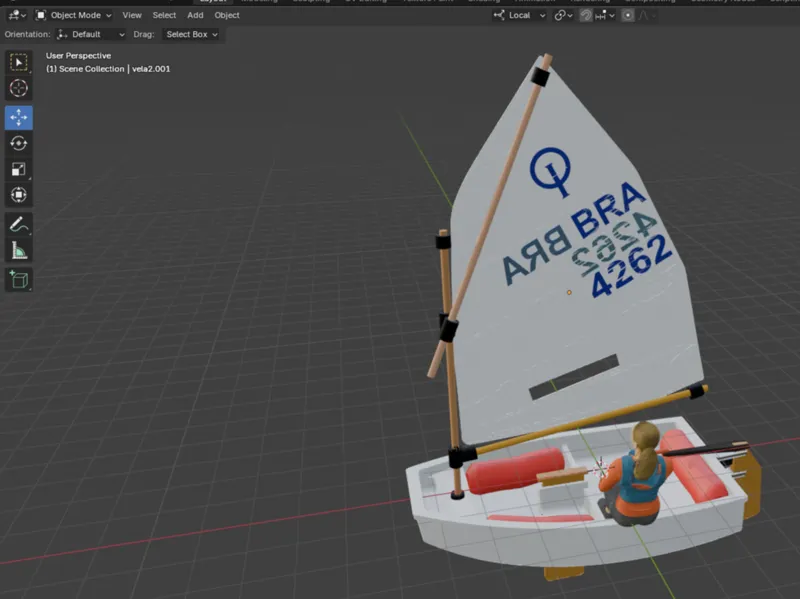800x599 pixels.
Task: Pick the Scale tool
Action: 19,169
